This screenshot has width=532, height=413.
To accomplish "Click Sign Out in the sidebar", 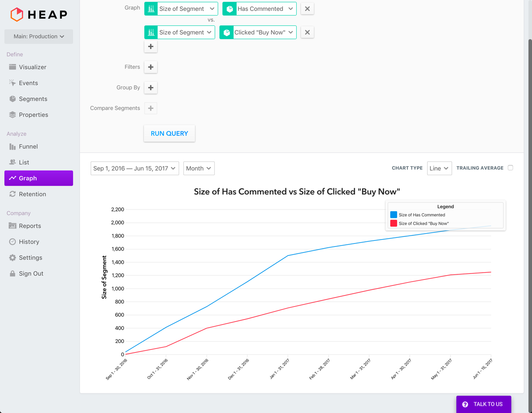I will click(31, 273).
